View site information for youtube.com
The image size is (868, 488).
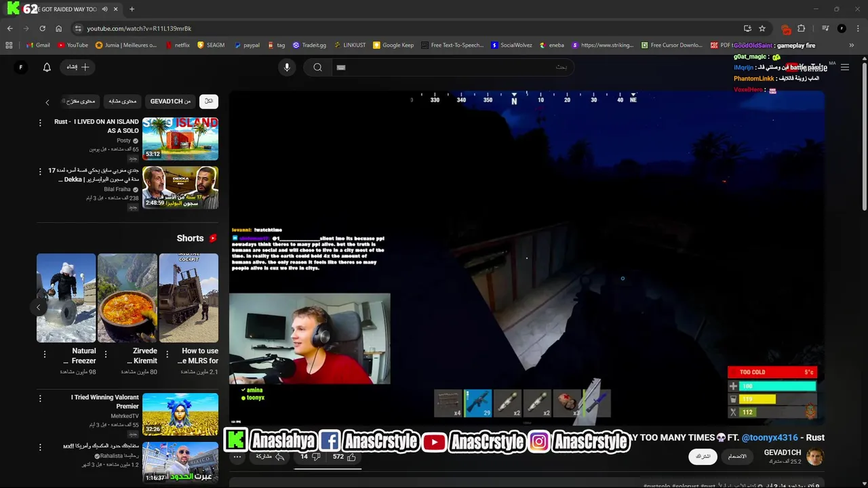click(78, 28)
